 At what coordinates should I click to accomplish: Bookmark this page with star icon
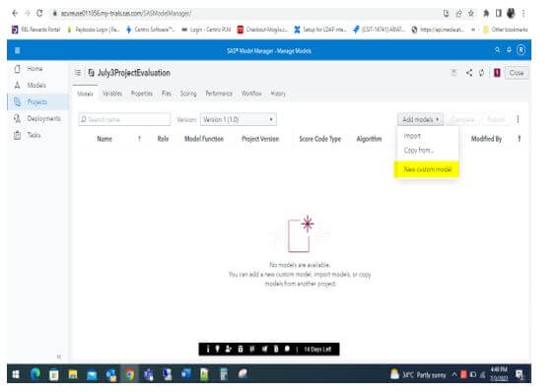(x=471, y=13)
